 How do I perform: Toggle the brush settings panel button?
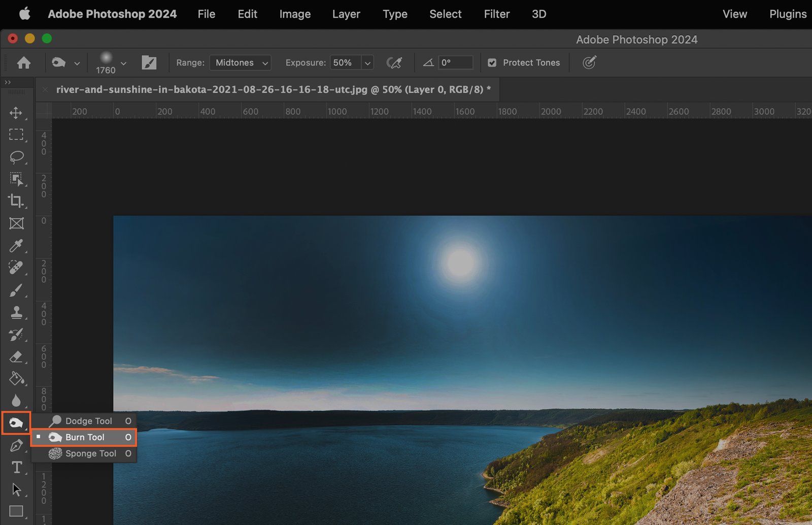point(149,62)
